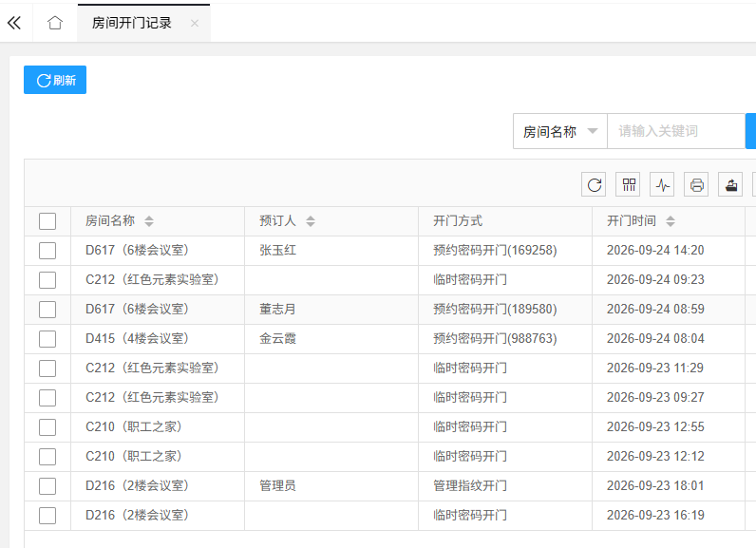Screen dimensions: 756x548
Task: Check the row for 张玉红 D617
Action: pos(47,251)
